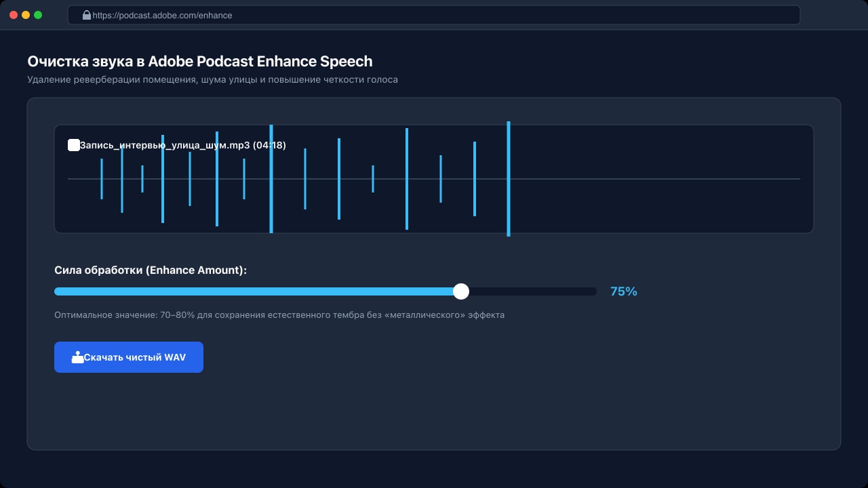Click the file name 'Запись_интервью_улица_шум.mp3 (04:18)'
Viewport: 868px width, 488px height.
click(x=183, y=145)
